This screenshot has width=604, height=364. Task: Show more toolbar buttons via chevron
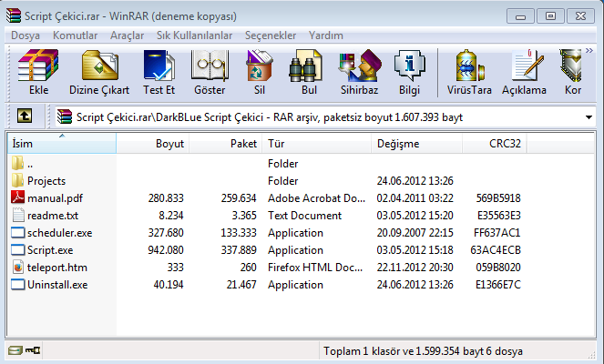(589, 50)
